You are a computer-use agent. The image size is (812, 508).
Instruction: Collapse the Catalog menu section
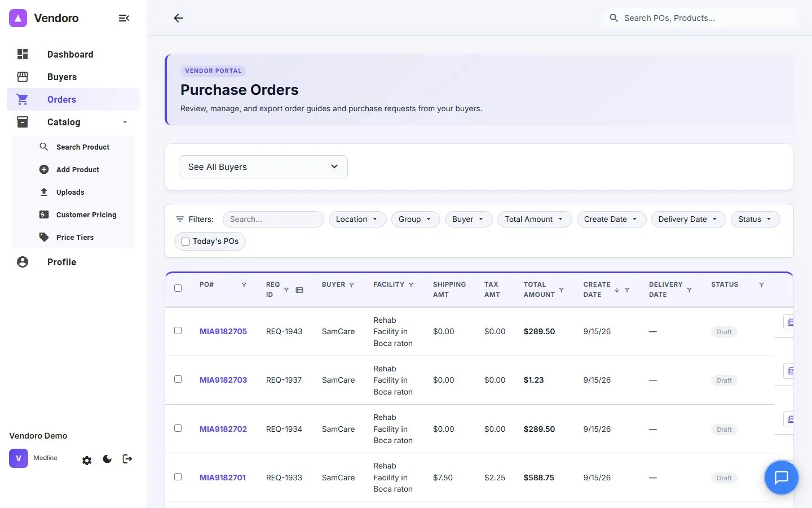point(73,122)
